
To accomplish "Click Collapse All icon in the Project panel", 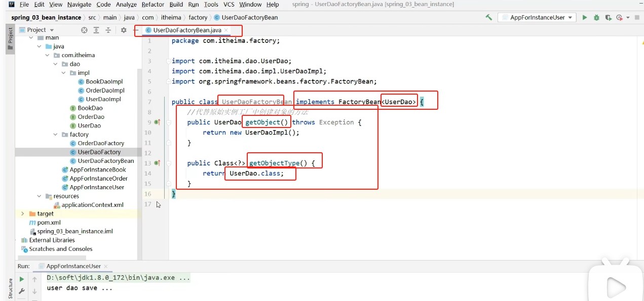I will coord(108,30).
